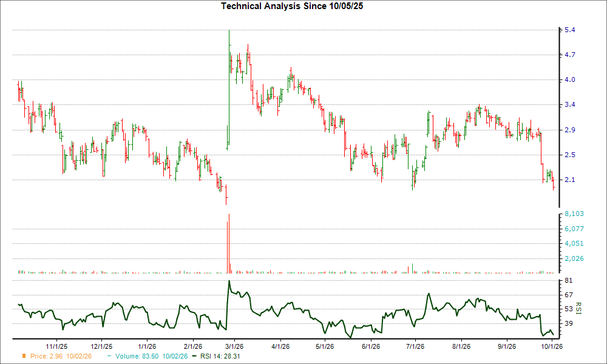Viewport: 607px width, 364px height.
Task: Click the chart title 'Technical Analysis Since 10/05/25'
Action: point(292,6)
